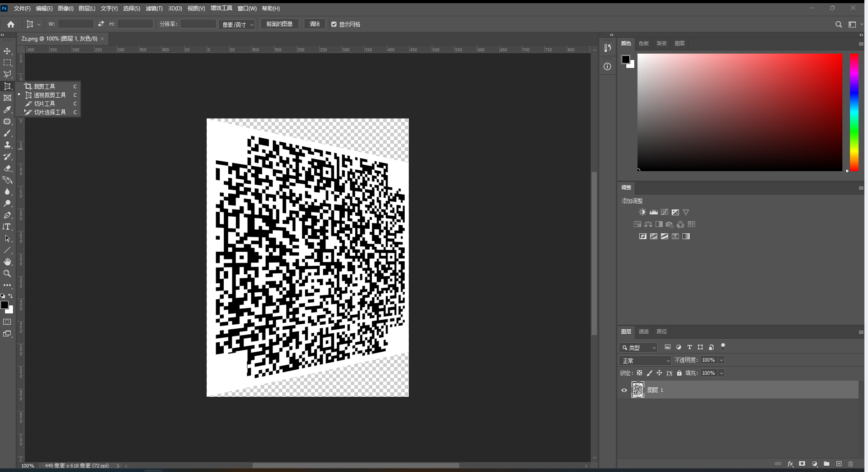Screen dimensions: 868x472
Task: Select the Frame tool
Action: coord(7,98)
